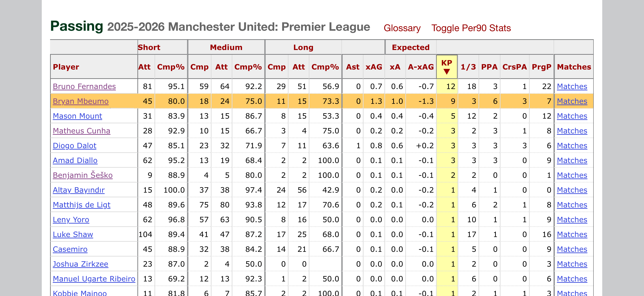Sort by the CrsPA column
This screenshot has width=644, height=296.
coord(514,67)
